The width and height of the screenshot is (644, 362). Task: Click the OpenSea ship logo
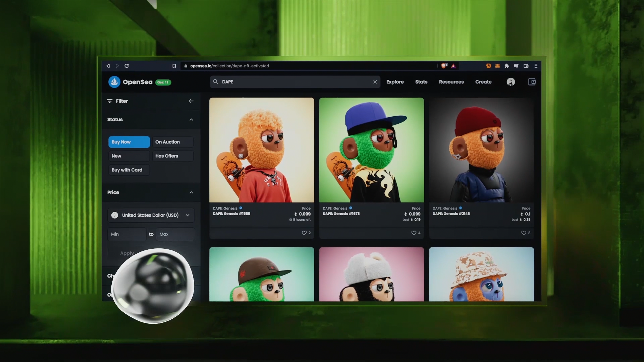114,82
